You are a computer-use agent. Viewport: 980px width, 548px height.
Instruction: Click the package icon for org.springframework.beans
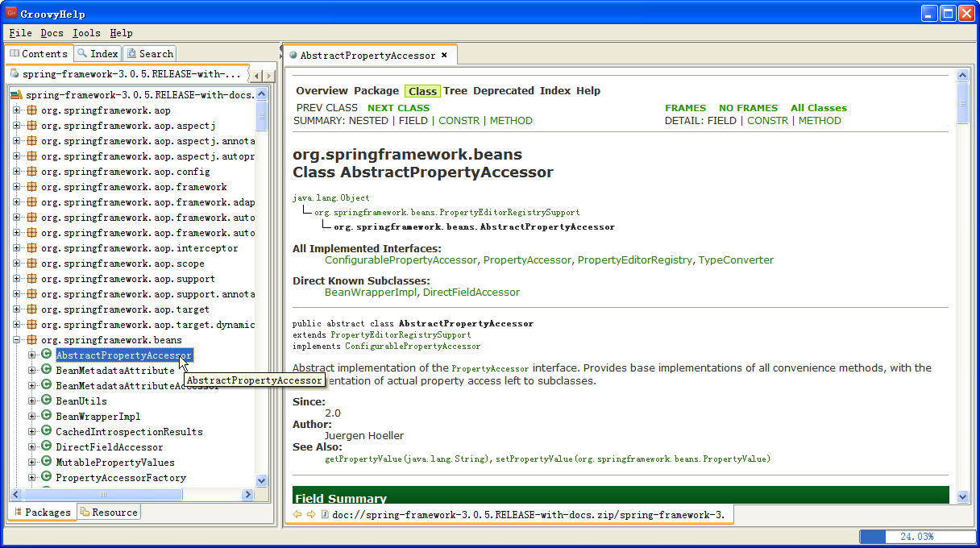point(32,340)
